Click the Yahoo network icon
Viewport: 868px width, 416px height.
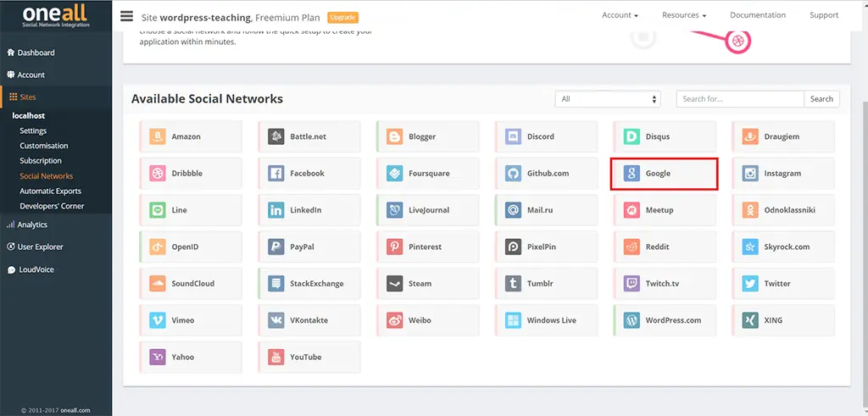[158, 357]
